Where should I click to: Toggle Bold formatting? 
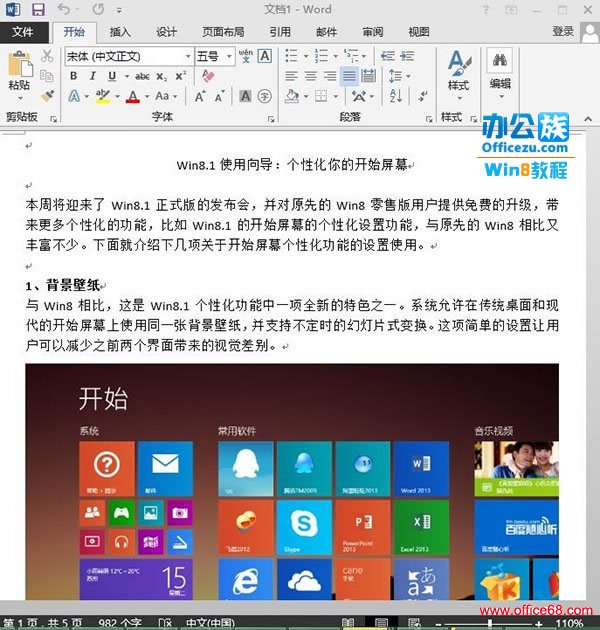[74, 76]
